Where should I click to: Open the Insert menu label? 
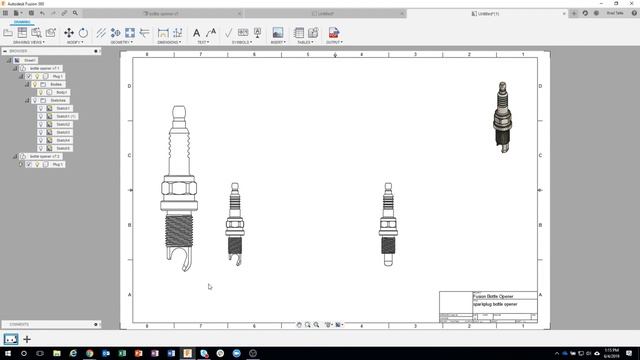(278, 42)
